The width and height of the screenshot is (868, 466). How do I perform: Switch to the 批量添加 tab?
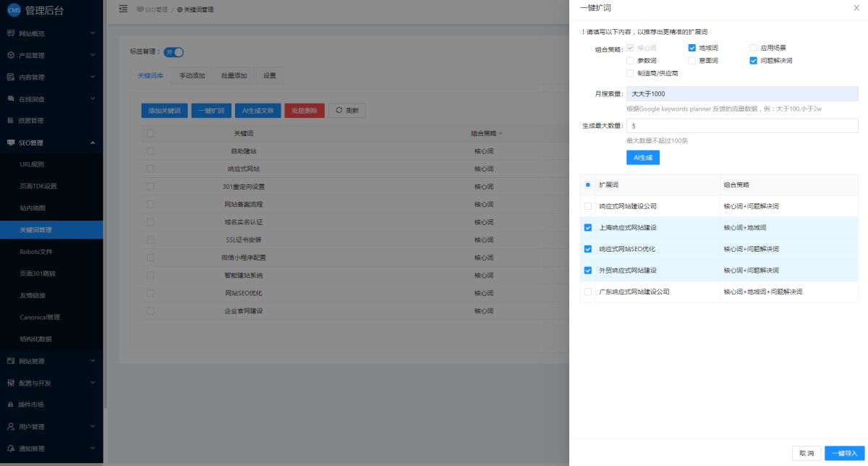(234, 75)
